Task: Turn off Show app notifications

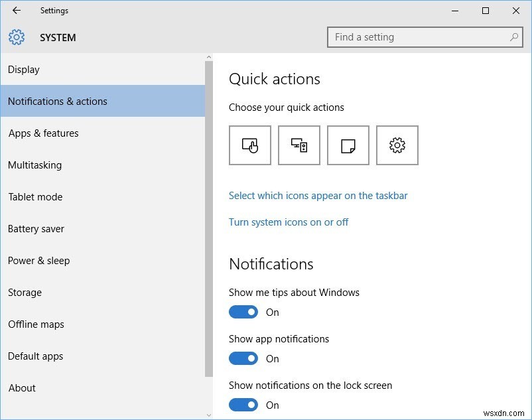Action: click(x=243, y=358)
